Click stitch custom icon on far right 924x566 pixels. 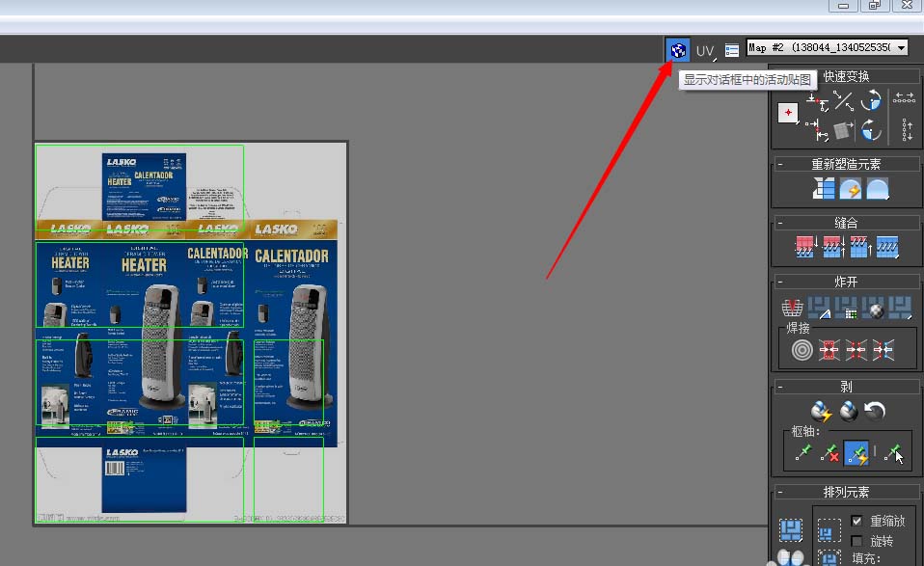pos(887,247)
